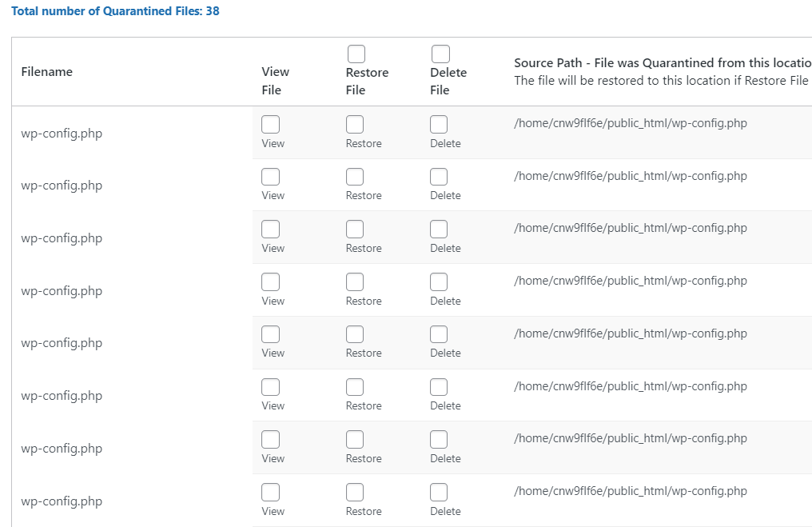Check the Restore File select-all header checkbox

pyautogui.click(x=356, y=54)
